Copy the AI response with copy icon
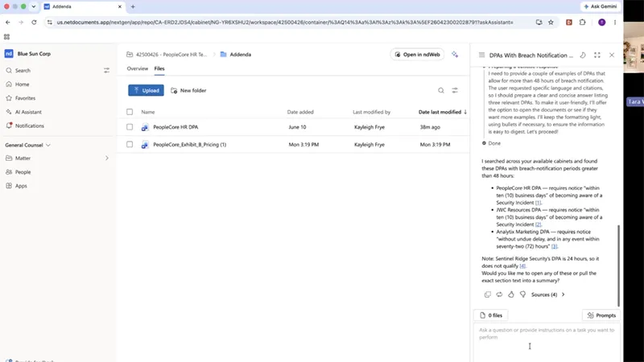The height and width of the screenshot is (362, 644). coord(488,294)
